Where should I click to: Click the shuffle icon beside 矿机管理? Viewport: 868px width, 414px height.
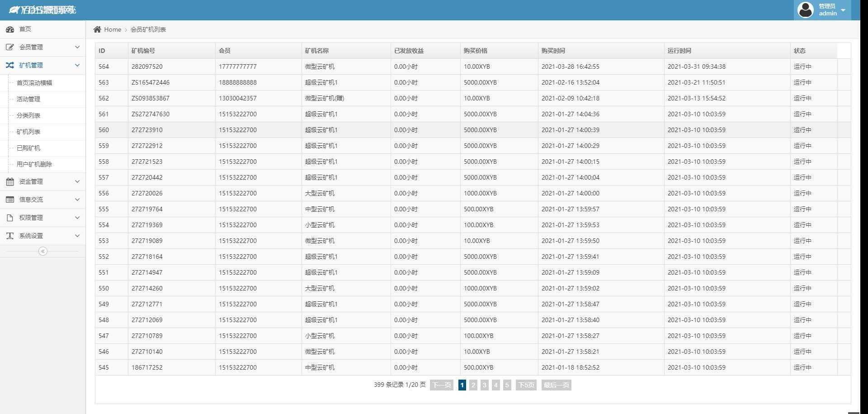[10, 65]
